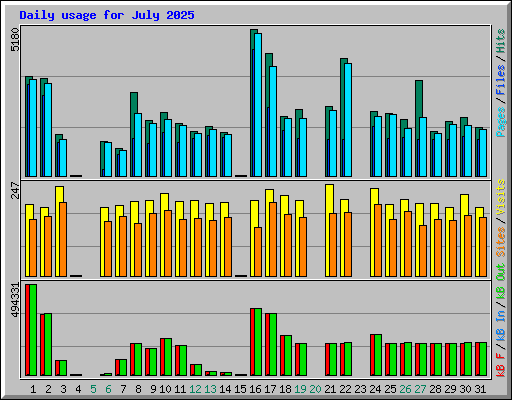Screen dimensions: 512x400
Task: Select day 28 on the x-axis
Action: 435,389
